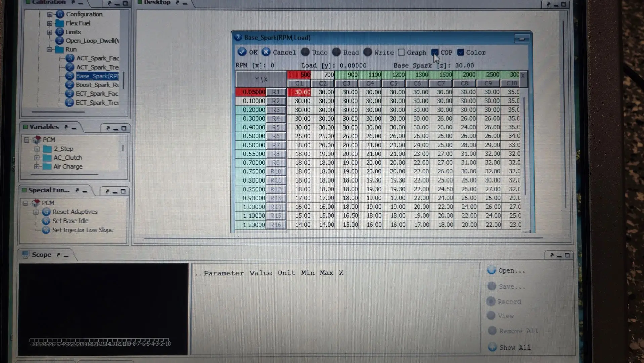
Task: Click the Cancel X icon
Action: coord(266,52)
